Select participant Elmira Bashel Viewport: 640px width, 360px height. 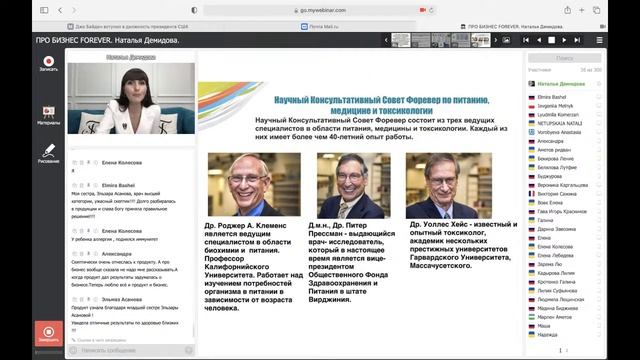click(x=551, y=97)
